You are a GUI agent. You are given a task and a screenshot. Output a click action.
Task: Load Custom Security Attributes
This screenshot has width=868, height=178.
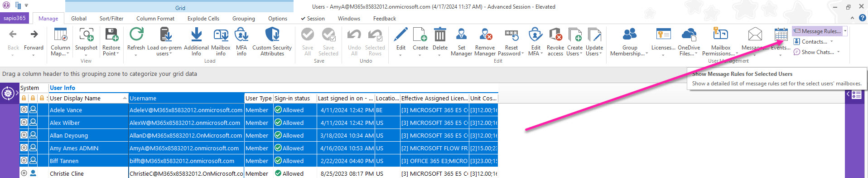tap(272, 41)
